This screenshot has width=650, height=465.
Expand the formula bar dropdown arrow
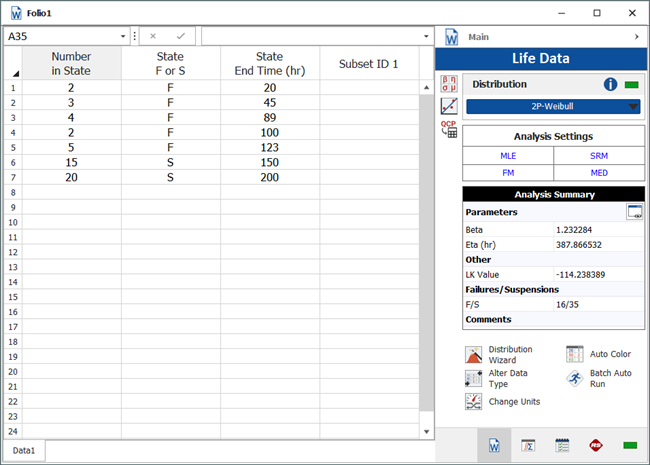(426, 36)
